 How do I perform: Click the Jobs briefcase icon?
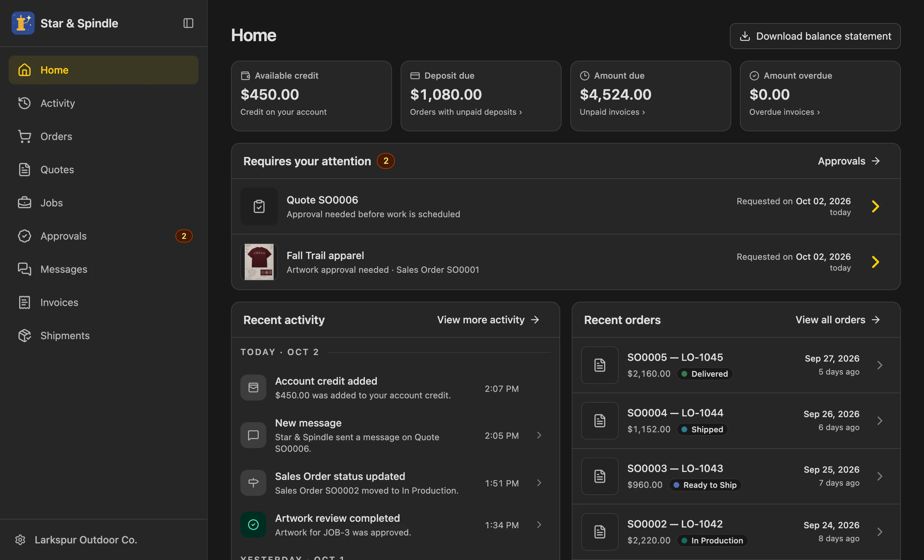25,203
